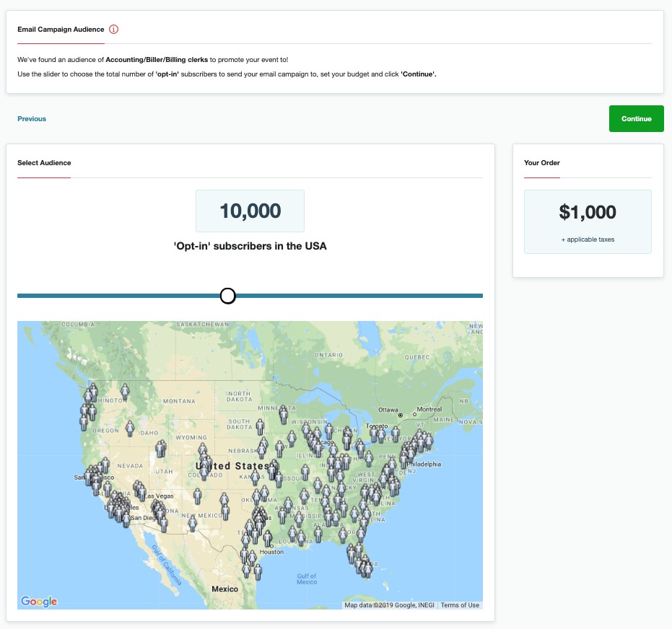
Task: Go back via the Previous link
Action: point(32,118)
